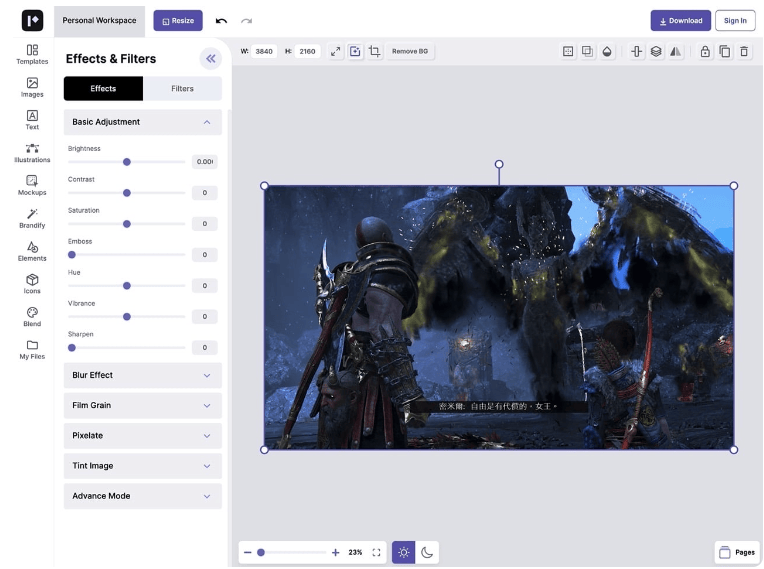Image resolution: width=764 pixels, height=569 pixels.
Task: Open the Brandify sidebar tool
Action: (32, 218)
